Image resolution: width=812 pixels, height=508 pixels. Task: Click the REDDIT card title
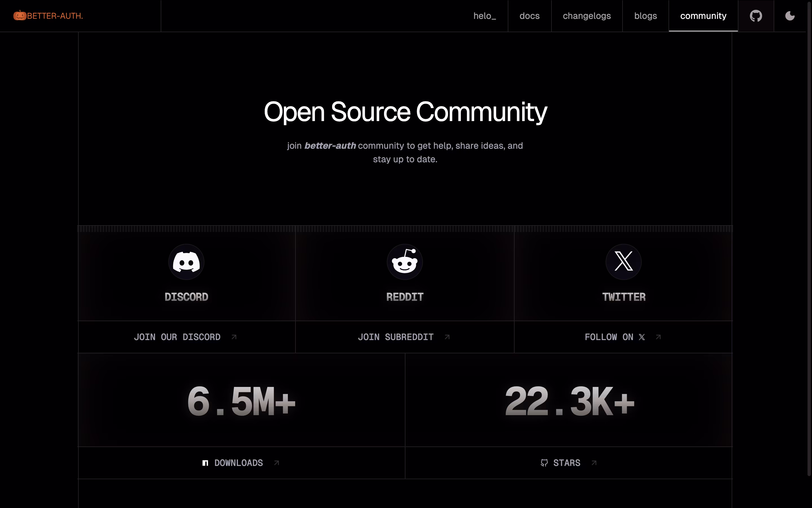click(x=405, y=297)
